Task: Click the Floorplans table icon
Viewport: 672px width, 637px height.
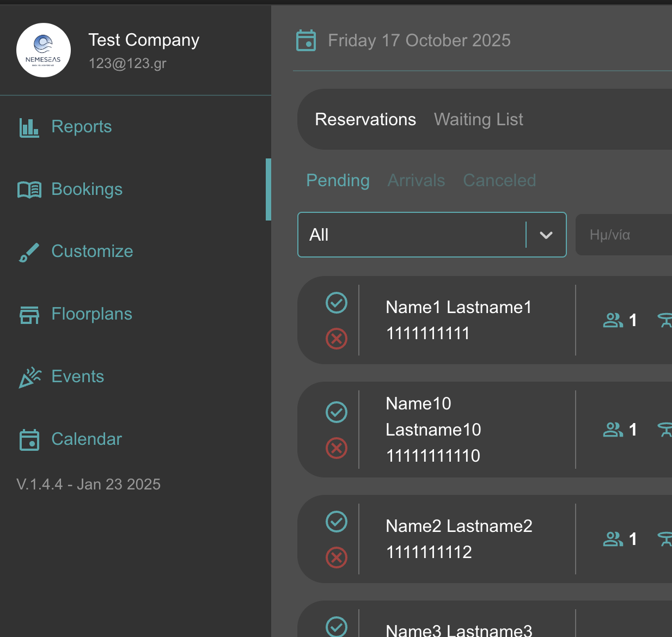Action: point(29,314)
